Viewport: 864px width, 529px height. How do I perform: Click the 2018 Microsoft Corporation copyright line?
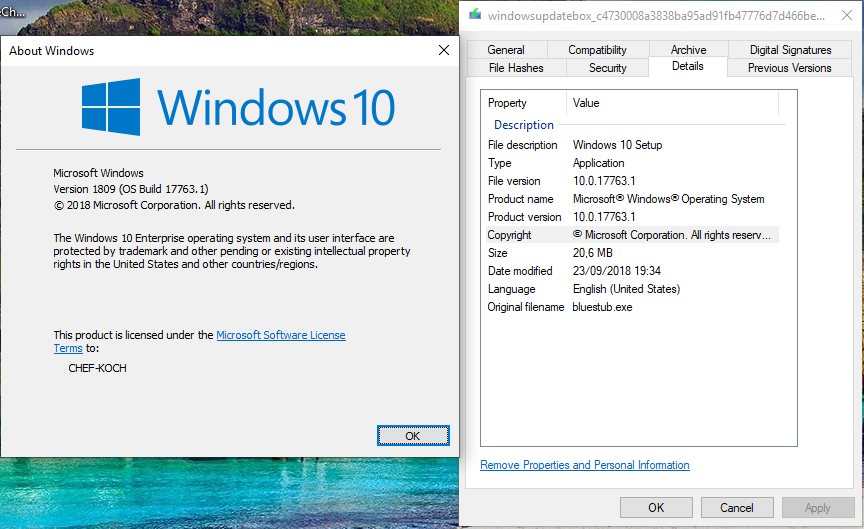pos(174,205)
